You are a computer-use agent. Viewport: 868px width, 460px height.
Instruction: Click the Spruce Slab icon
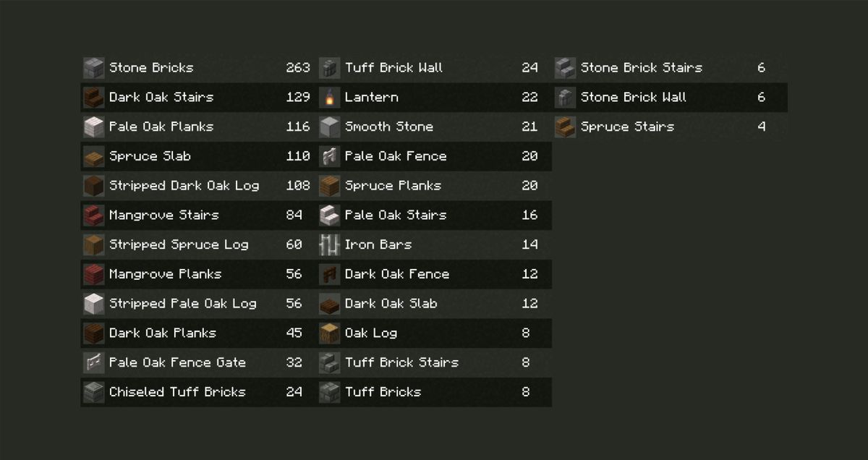pyautogui.click(x=93, y=157)
